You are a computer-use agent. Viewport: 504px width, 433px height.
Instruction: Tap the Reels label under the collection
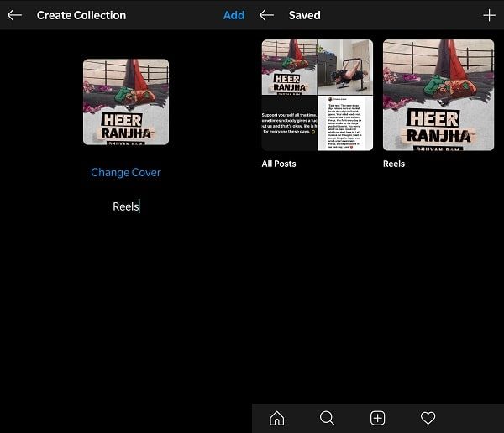tap(394, 164)
